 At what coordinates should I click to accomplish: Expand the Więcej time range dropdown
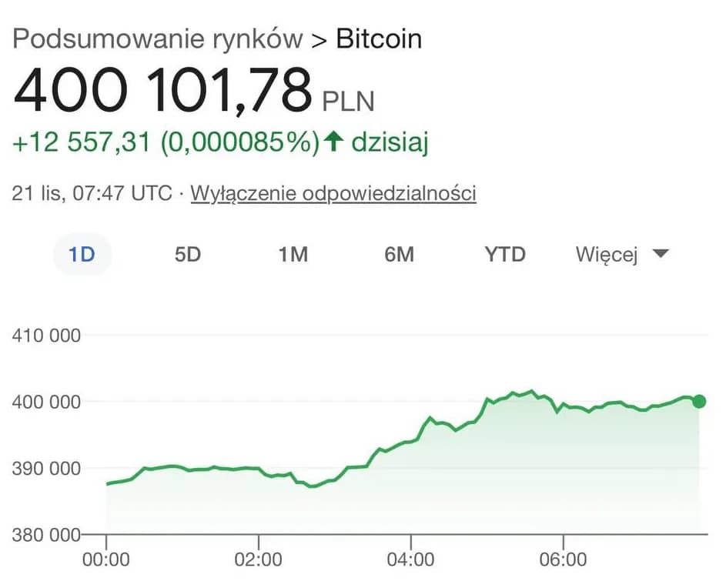tap(608, 254)
